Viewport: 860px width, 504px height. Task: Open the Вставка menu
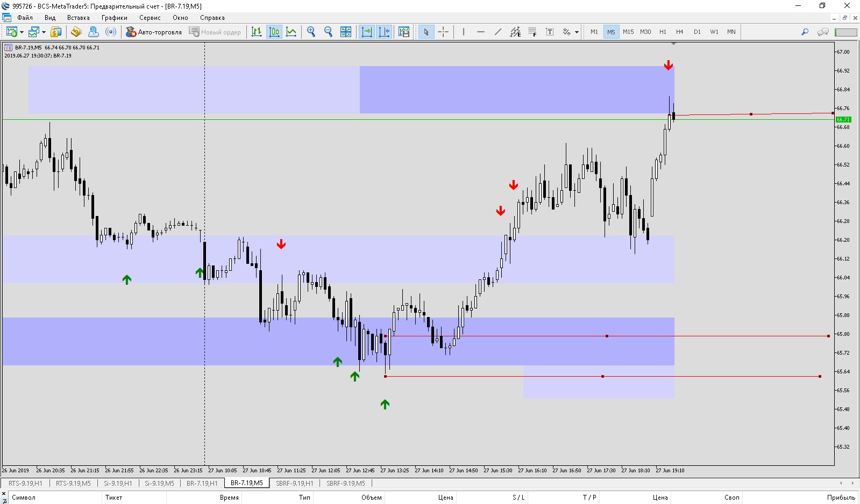79,18
